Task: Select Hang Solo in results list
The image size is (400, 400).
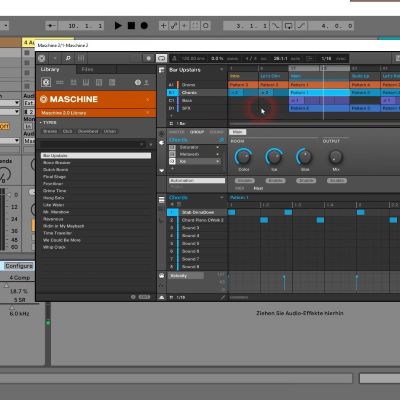Action: (x=96, y=198)
